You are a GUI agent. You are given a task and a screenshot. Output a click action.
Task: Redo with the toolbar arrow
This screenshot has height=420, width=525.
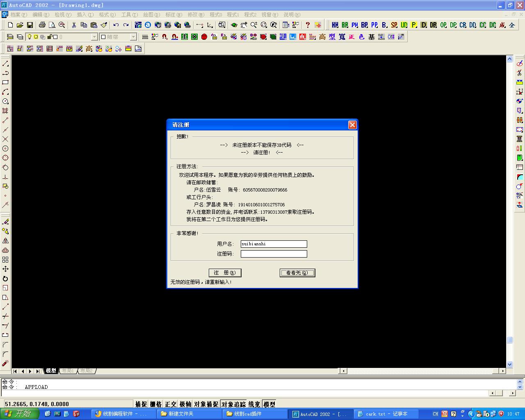coord(126,25)
